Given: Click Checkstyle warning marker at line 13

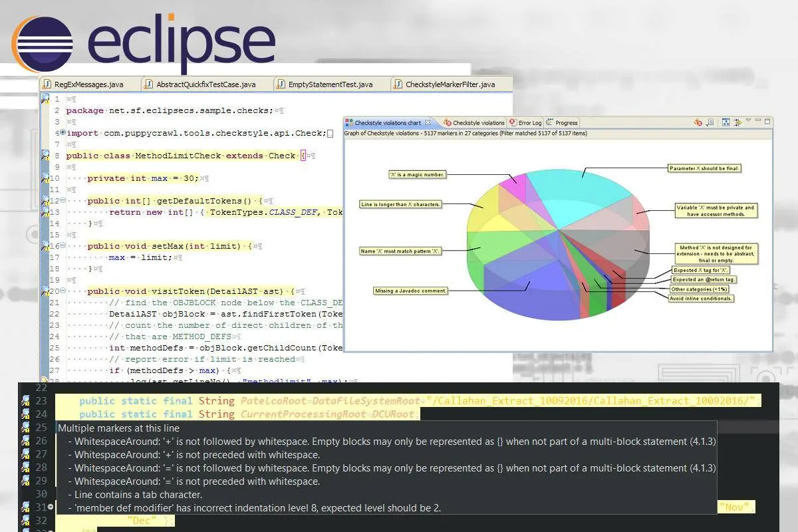Looking at the screenshot, I should (x=45, y=212).
